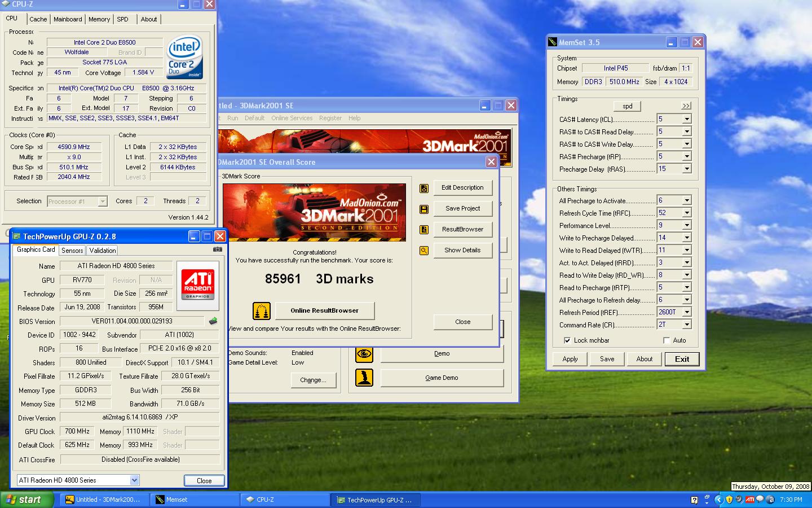Image resolution: width=812 pixels, height=508 pixels.
Task: Toggle the Auto checkbox in MemSet
Action: [x=667, y=340]
